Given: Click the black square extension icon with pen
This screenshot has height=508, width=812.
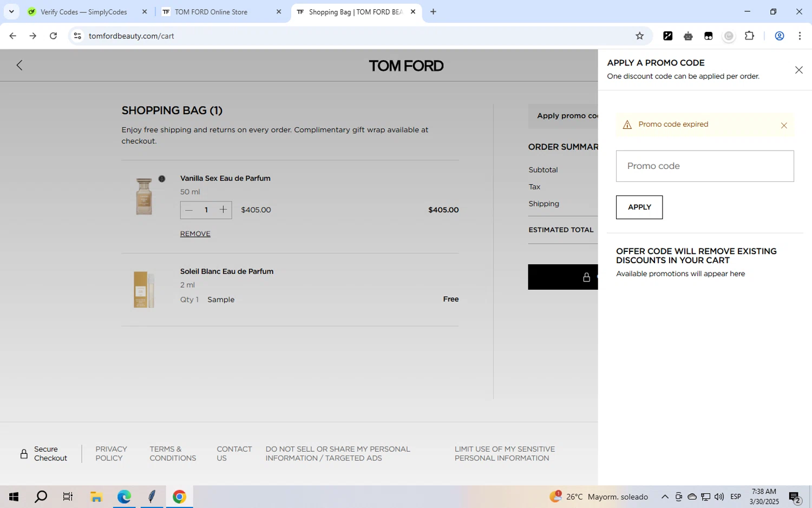Looking at the screenshot, I should point(668,36).
